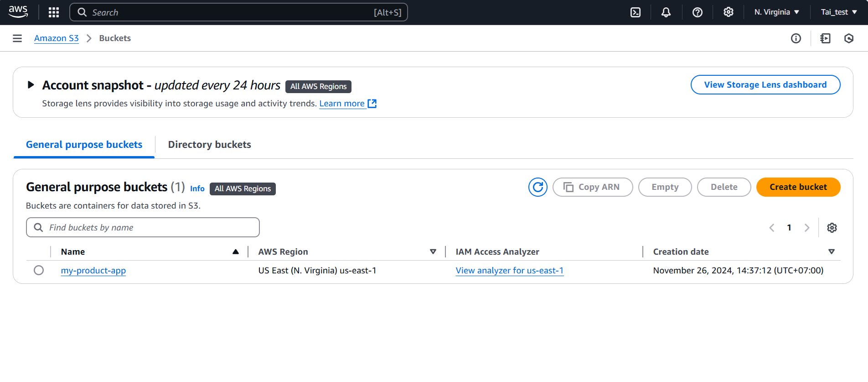The image size is (868, 382).
Task: Click the Copy ARN button
Action: click(x=593, y=187)
